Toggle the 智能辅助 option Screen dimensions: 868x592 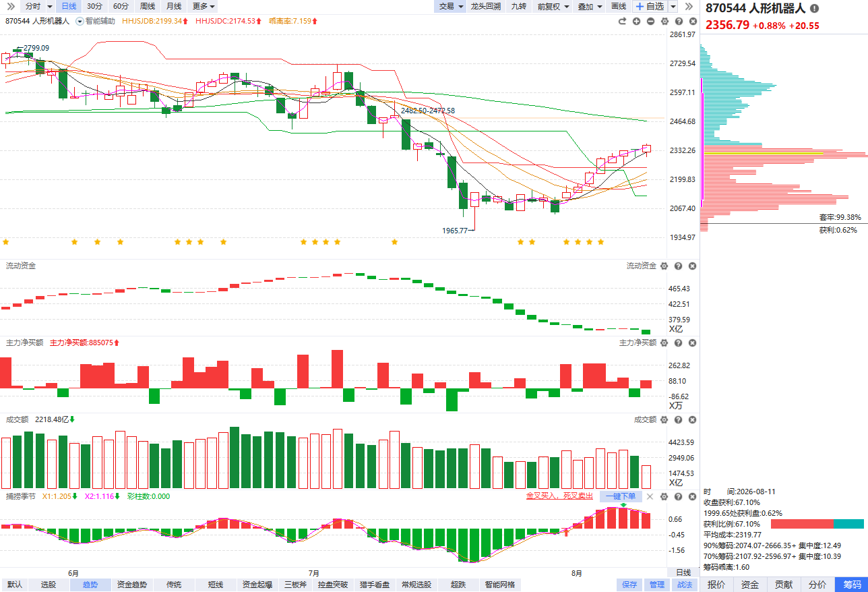[x=95, y=21]
